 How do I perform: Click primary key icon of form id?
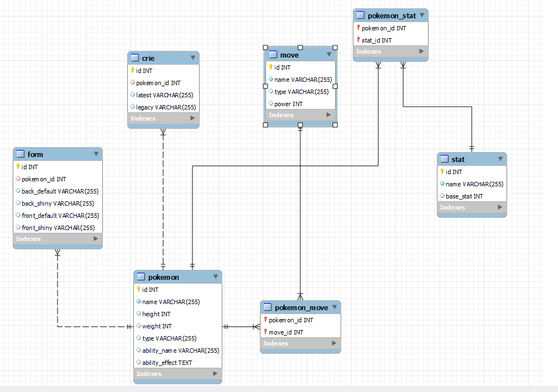[x=18, y=166]
